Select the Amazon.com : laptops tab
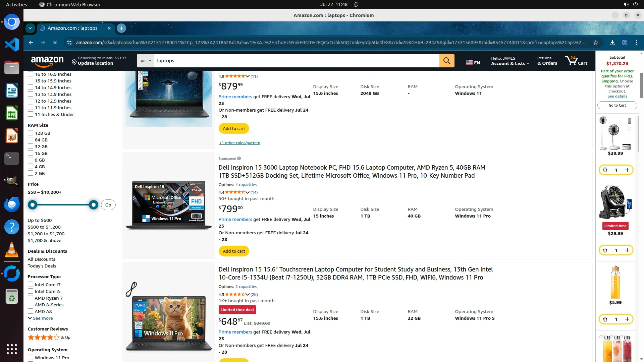Image resolution: width=644 pixels, height=362 pixels. click(72, 28)
